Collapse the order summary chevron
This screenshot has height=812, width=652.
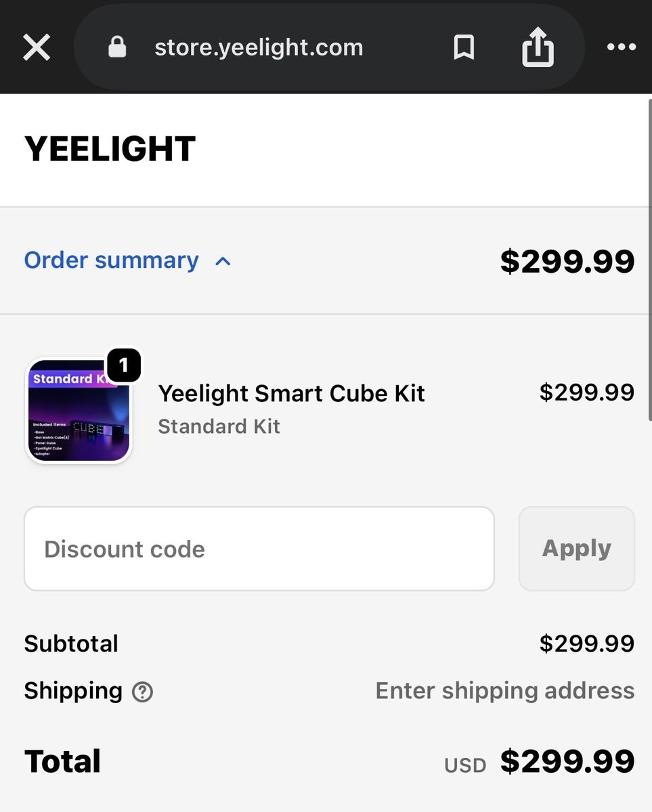point(223,261)
